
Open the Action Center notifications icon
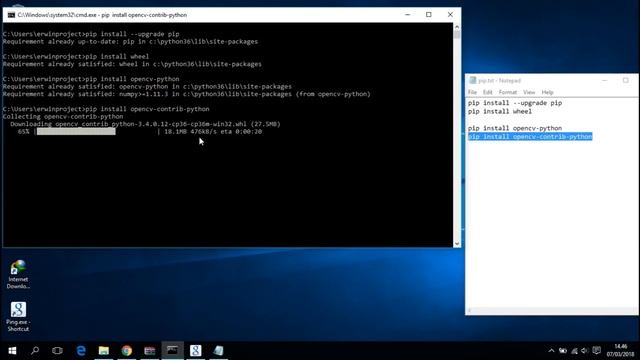pos(596,351)
